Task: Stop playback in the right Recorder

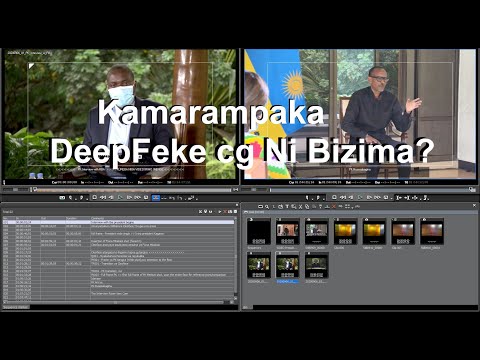Action: pyautogui.click(x=334, y=198)
